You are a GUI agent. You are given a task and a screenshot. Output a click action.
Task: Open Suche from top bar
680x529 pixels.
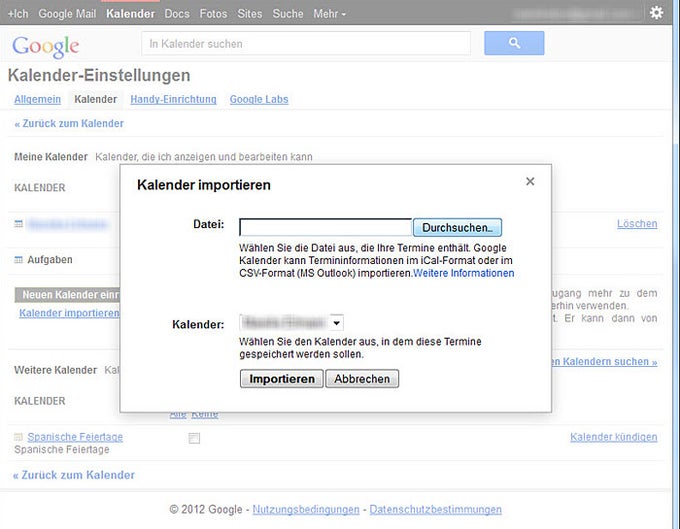point(288,14)
